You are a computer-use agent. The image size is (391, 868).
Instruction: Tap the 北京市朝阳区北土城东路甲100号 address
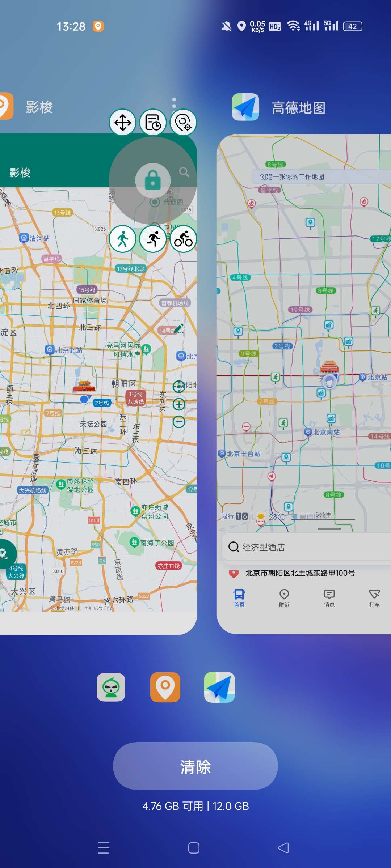(x=300, y=573)
